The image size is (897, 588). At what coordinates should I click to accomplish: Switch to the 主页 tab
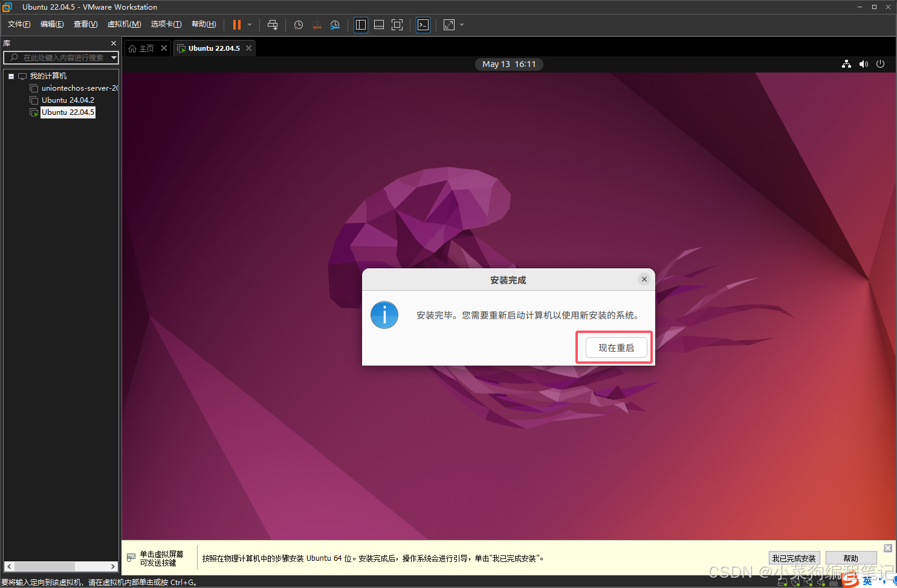coord(145,48)
